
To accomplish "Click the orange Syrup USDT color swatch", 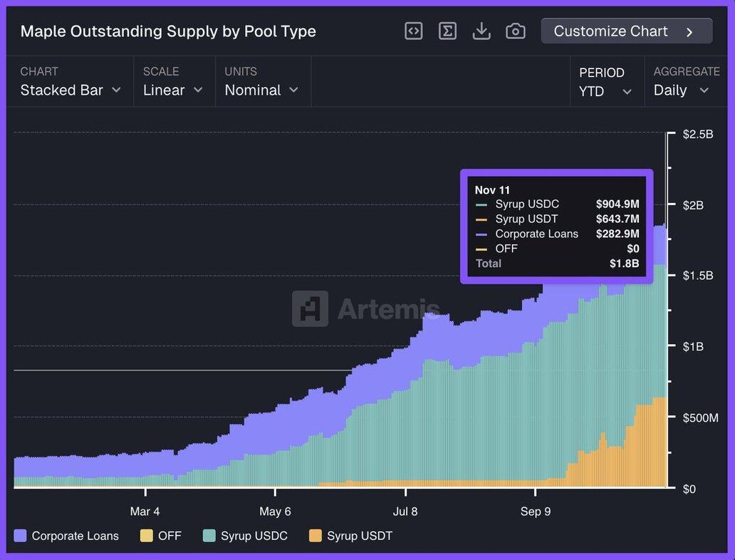I will (315, 536).
